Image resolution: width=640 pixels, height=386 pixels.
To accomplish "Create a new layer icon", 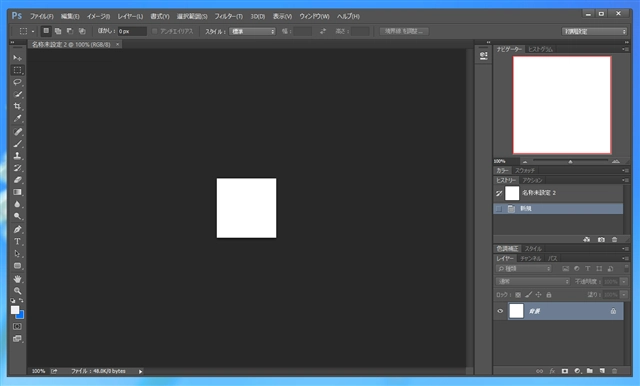I will 602,371.
